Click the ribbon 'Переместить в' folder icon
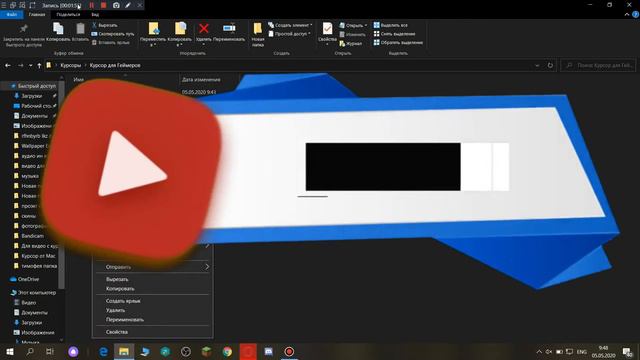 pyautogui.click(x=153, y=29)
